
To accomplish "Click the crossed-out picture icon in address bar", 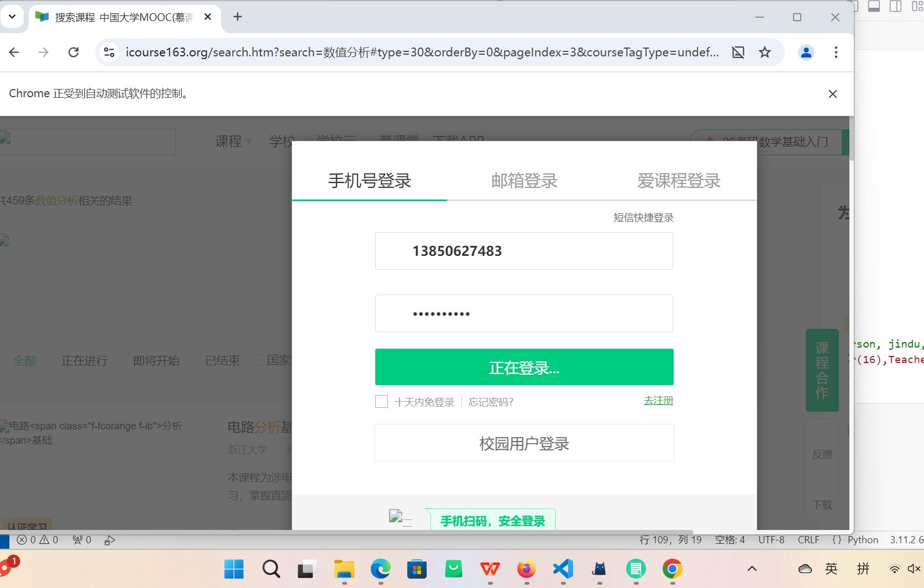I will tap(738, 52).
